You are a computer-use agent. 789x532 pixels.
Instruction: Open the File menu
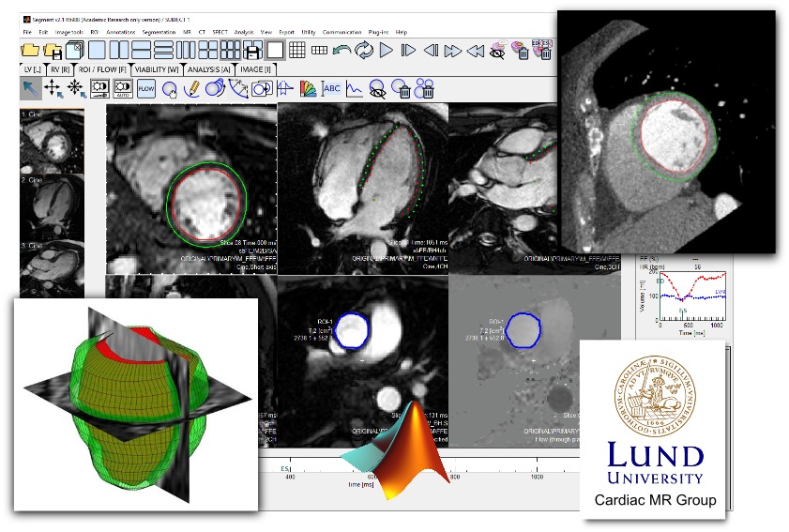(x=27, y=32)
